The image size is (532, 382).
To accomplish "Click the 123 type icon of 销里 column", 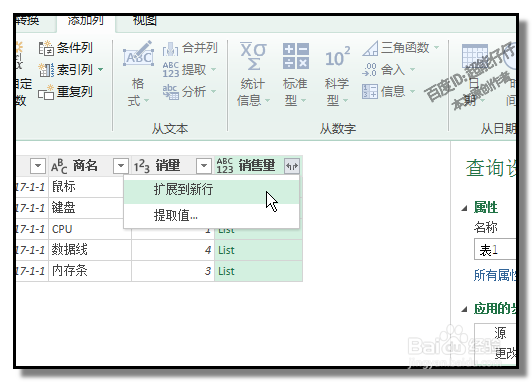I will tap(141, 166).
